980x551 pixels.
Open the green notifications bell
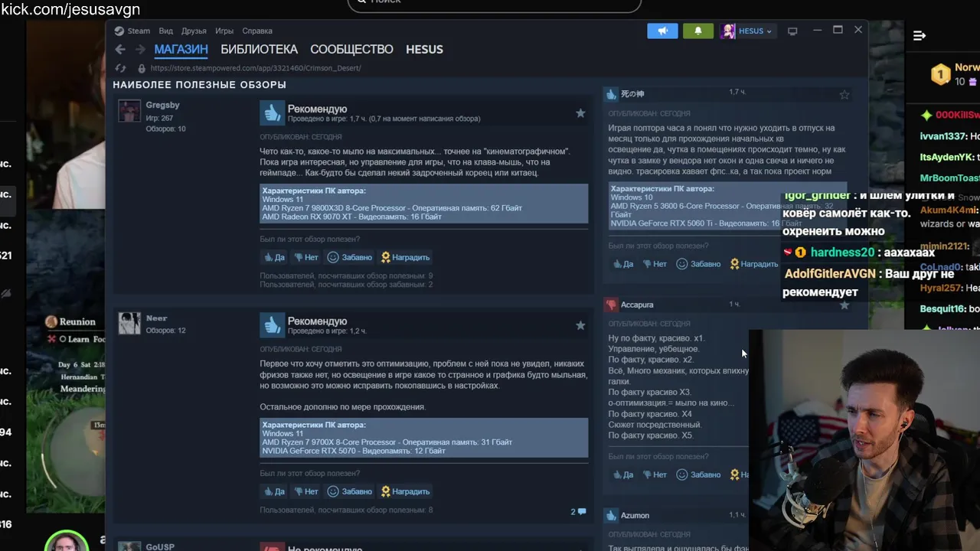[697, 31]
